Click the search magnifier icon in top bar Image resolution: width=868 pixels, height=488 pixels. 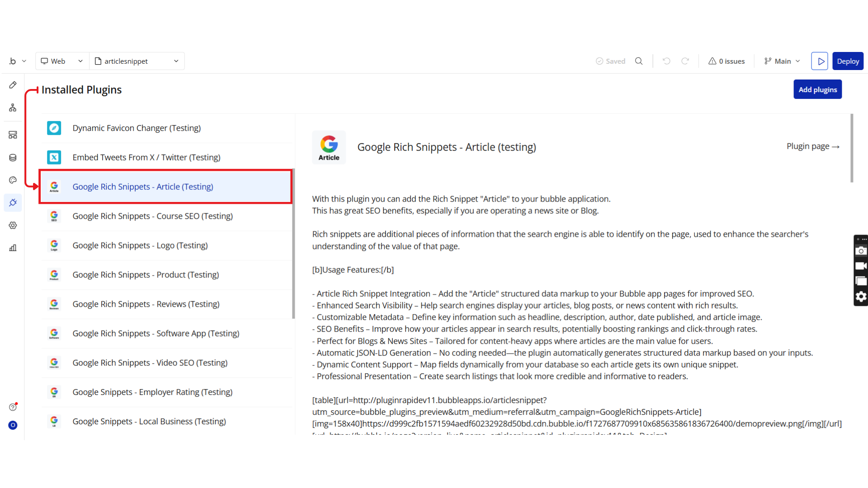[x=638, y=61]
